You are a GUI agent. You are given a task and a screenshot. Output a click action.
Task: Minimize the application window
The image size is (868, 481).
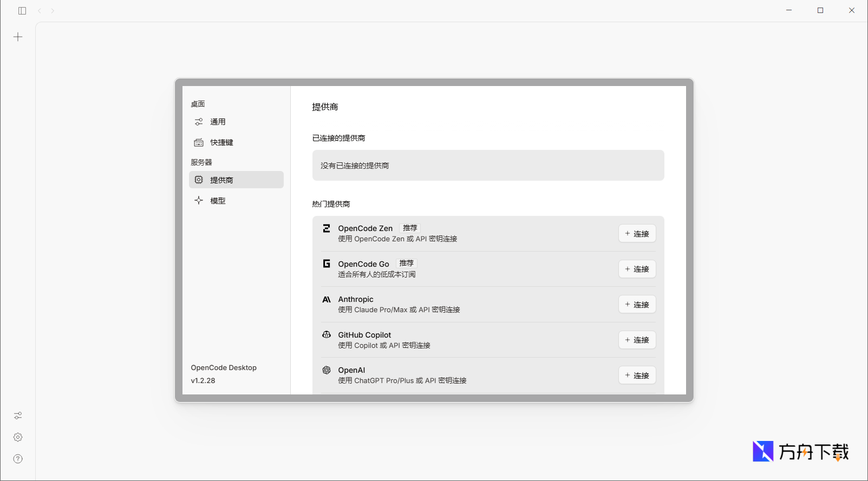[789, 10]
